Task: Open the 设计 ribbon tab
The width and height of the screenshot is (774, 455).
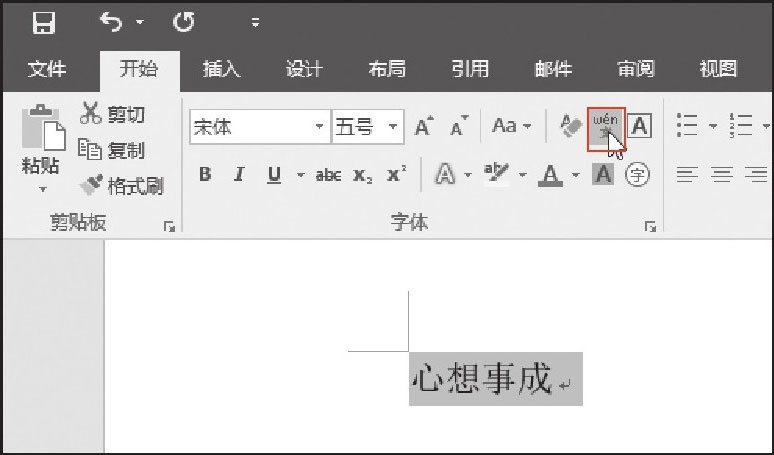Action: [304, 69]
